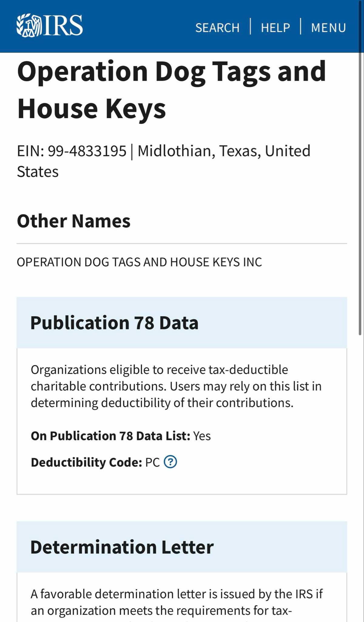Click the Determination Letter section header
Screen dimensions: 364x622
182,547
